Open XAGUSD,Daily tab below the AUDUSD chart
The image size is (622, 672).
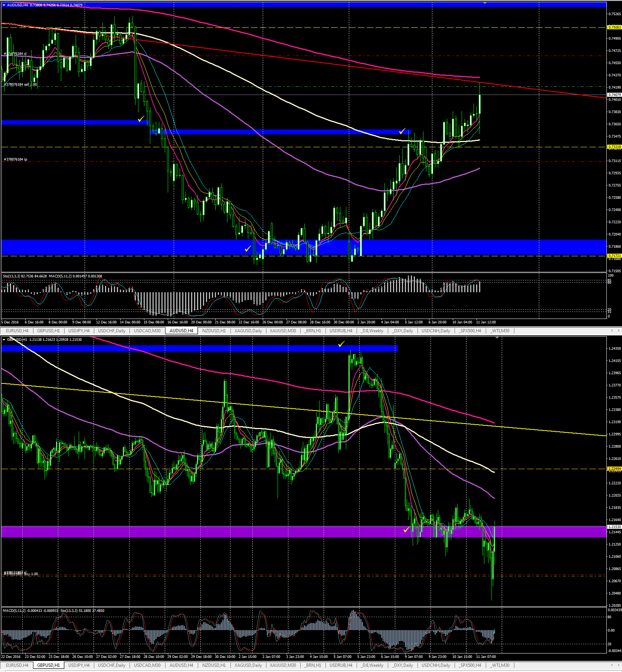248,331
